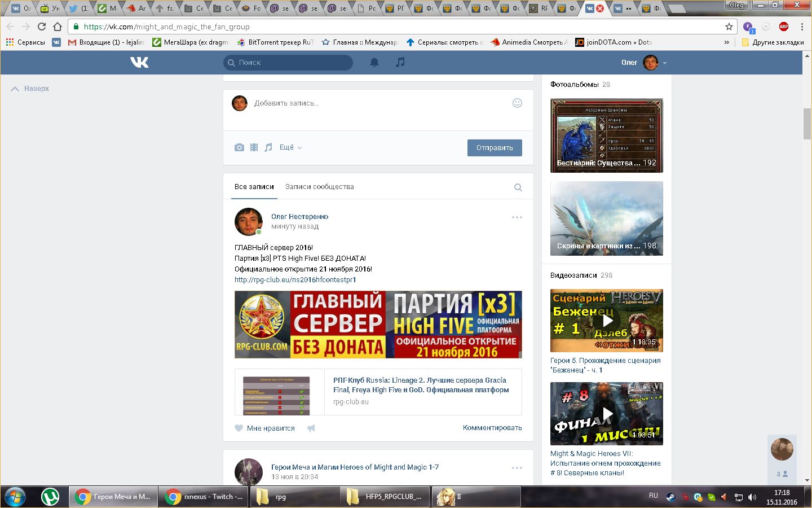Viewport: 812px width, 508px height.
Task: Open uTorrent taskbar icon
Action: (51, 497)
